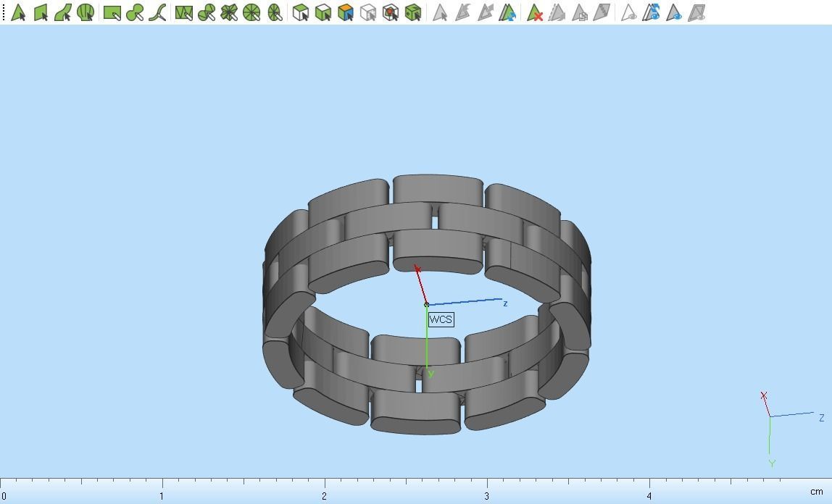Select the rectangle paint selection tool
The width and height of the screenshot is (832, 504).
pos(112,12)
